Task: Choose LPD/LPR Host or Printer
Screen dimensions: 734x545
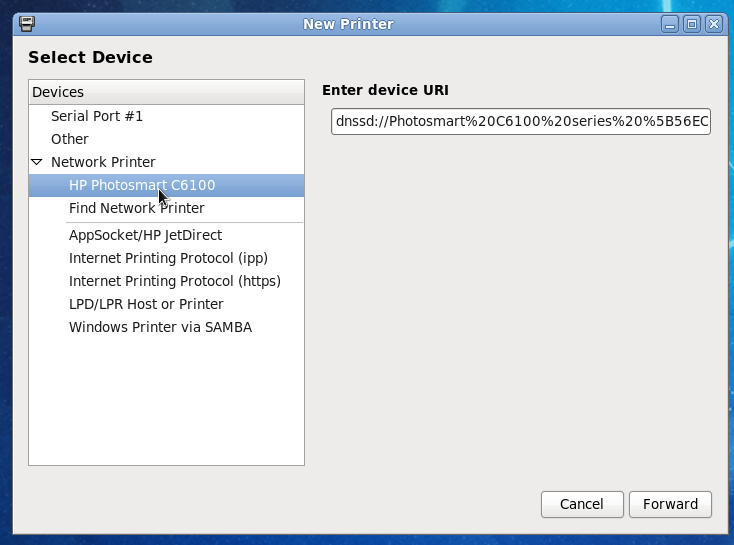Action: click(146, 304)
